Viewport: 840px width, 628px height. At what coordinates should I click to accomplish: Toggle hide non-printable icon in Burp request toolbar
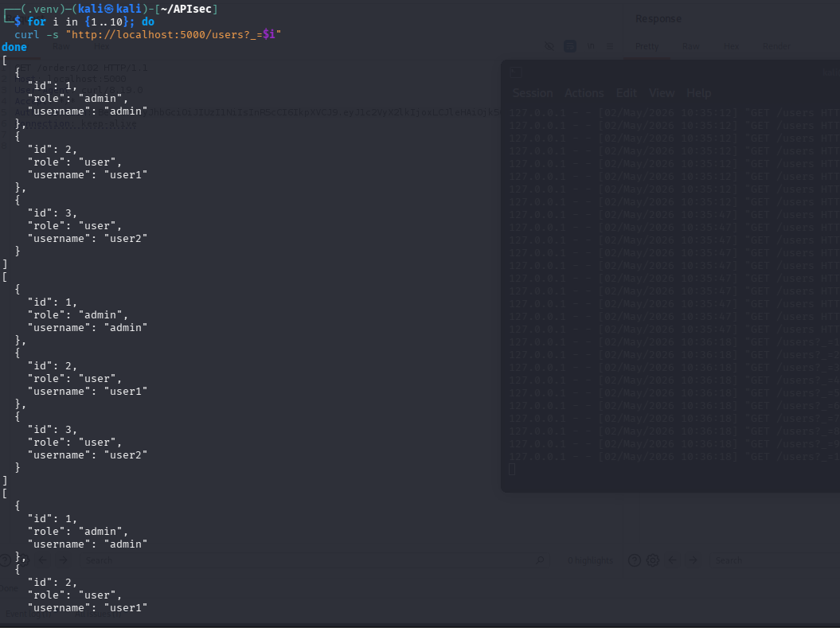point(549,47)
